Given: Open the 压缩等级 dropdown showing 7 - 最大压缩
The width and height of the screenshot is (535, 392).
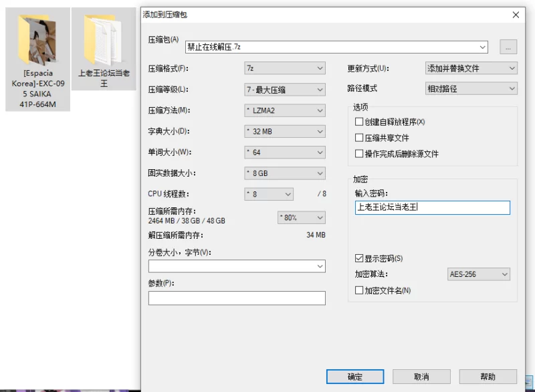Looking at the screenshot, I should click(x=285, y=90).
